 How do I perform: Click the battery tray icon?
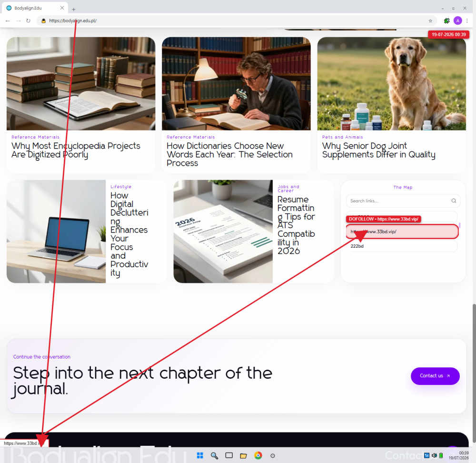[x=441, y=455]
